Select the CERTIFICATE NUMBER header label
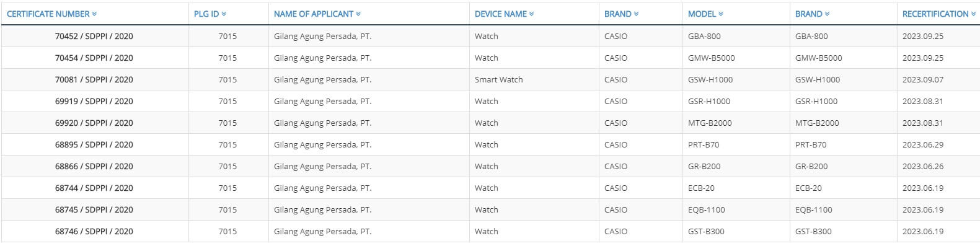 [x=48, y=14]
